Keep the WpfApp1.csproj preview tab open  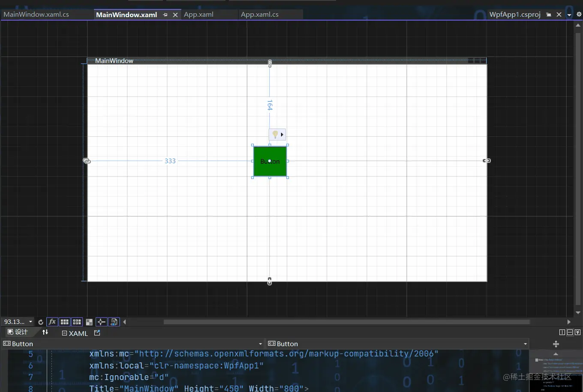(549, 15)
